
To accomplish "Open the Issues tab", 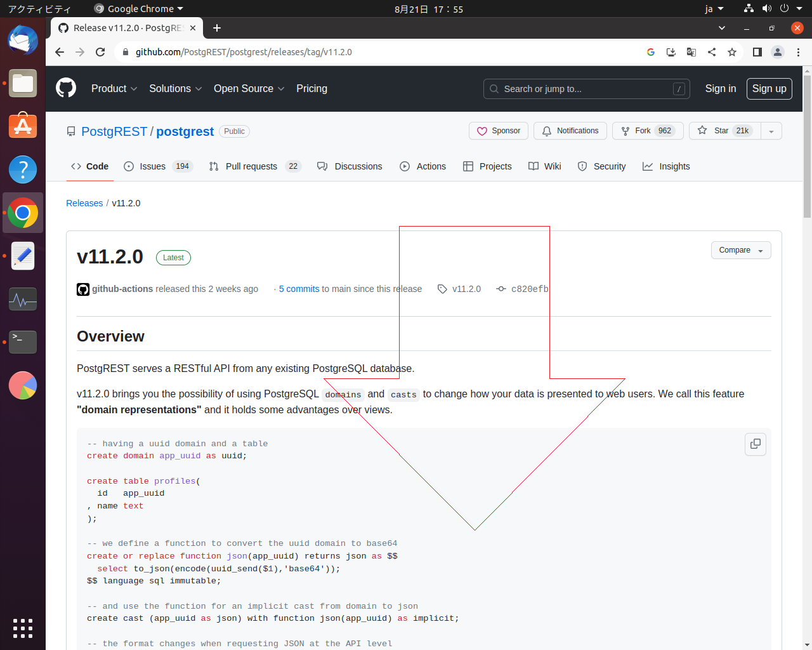I will coord(158,166).
